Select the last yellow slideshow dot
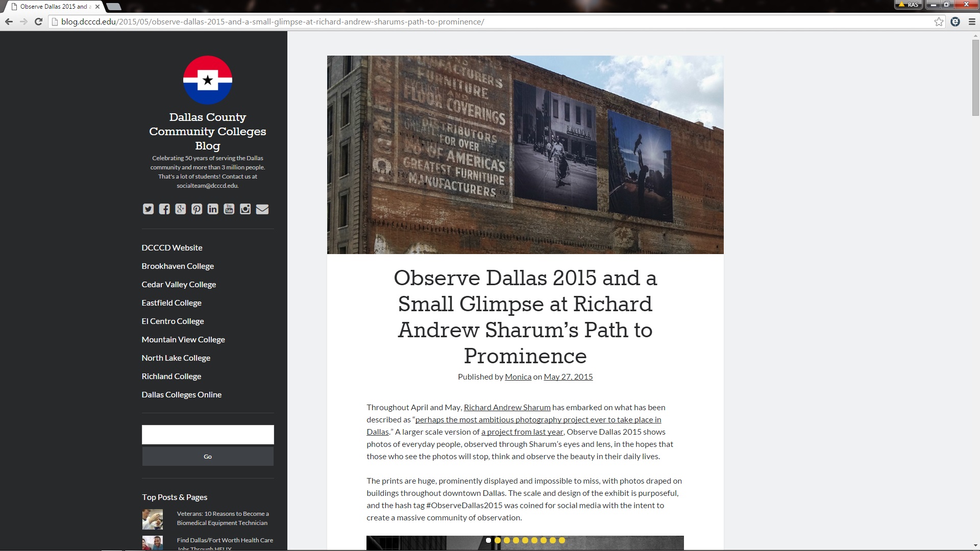 (x=562, y=540)
